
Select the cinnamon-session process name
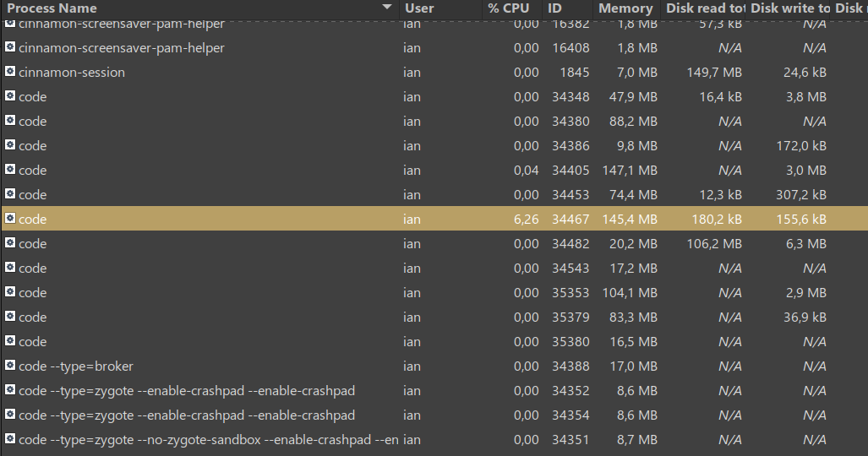tap(72, 73)
